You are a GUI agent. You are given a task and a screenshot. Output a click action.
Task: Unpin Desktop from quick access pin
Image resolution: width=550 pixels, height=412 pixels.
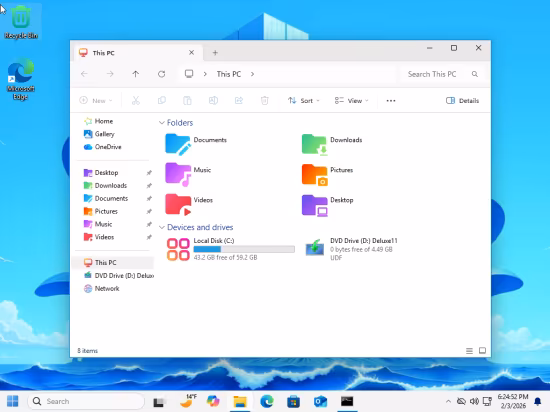[149, 173]
